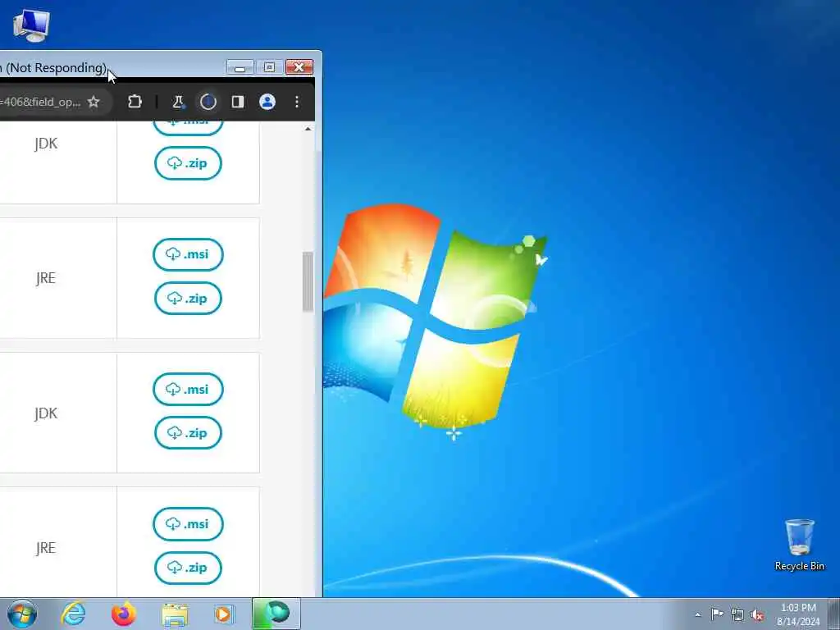
Task: Open Windows Media Player from the taskbar
Action: 223,614
